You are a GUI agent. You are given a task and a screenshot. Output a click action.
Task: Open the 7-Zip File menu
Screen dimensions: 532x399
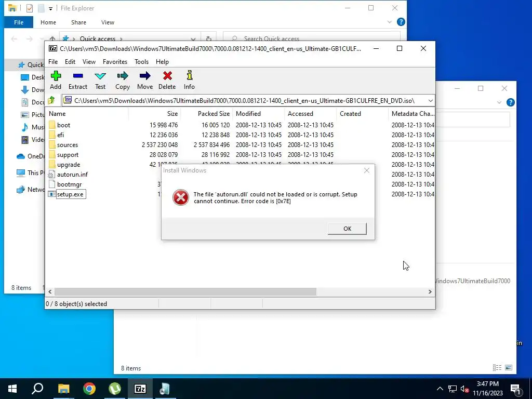(53, 62)
